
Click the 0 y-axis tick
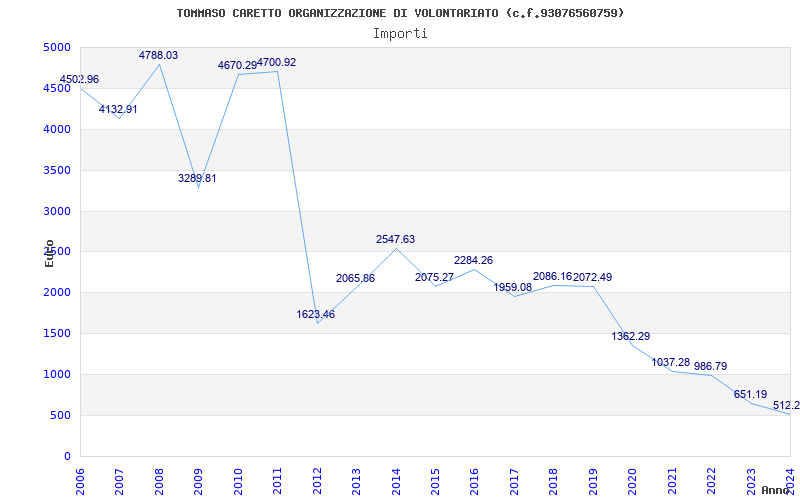coord(67,457)
